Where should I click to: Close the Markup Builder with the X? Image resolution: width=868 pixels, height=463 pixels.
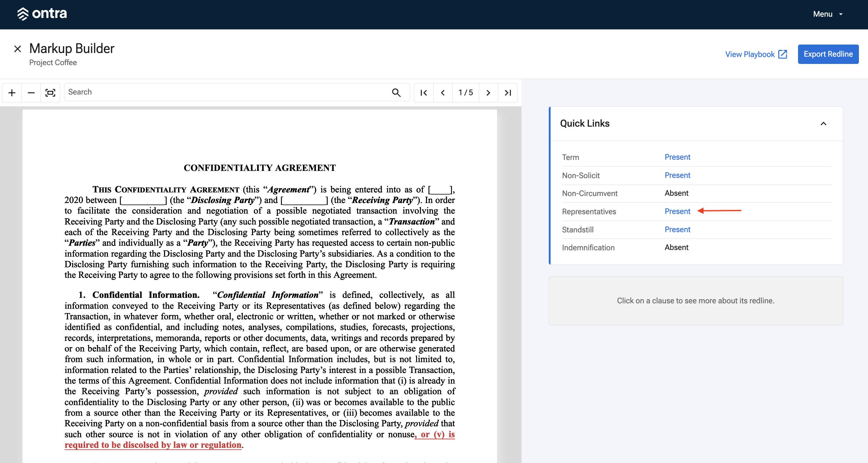pos(18,49)
